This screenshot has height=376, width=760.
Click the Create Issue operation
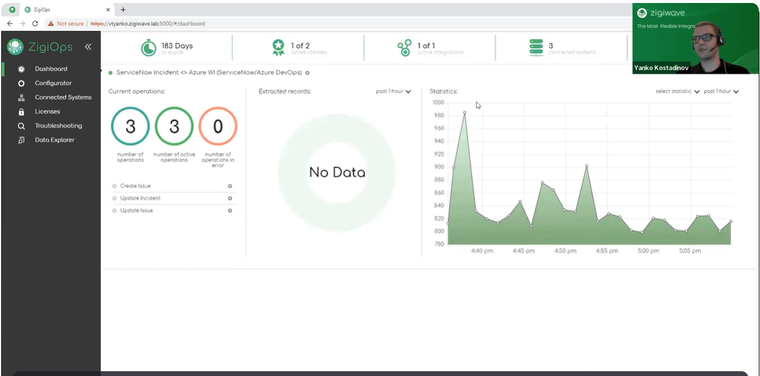pos(135,186)
